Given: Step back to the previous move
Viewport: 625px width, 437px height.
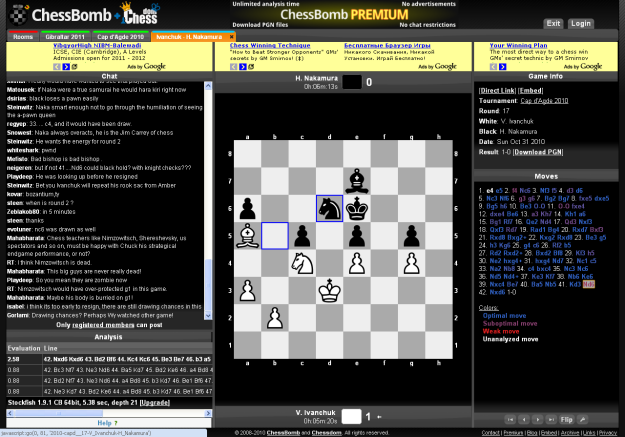Looking at the screenshot, I should click(x=525, y=419).
